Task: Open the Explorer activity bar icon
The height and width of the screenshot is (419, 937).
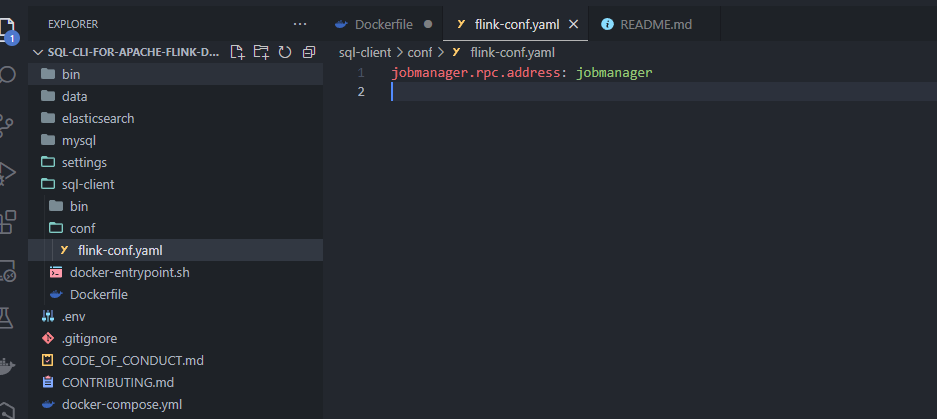Action: point(6,29)
